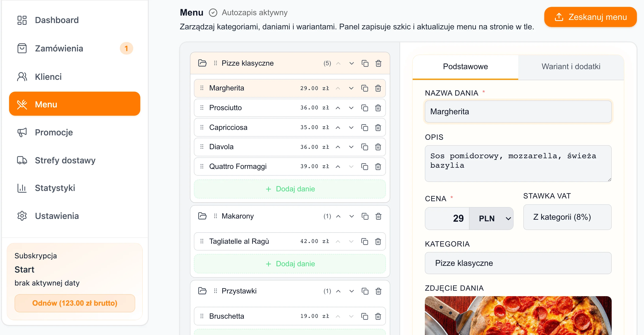Move Prosciutto down in the list

(x=351, y=108)
